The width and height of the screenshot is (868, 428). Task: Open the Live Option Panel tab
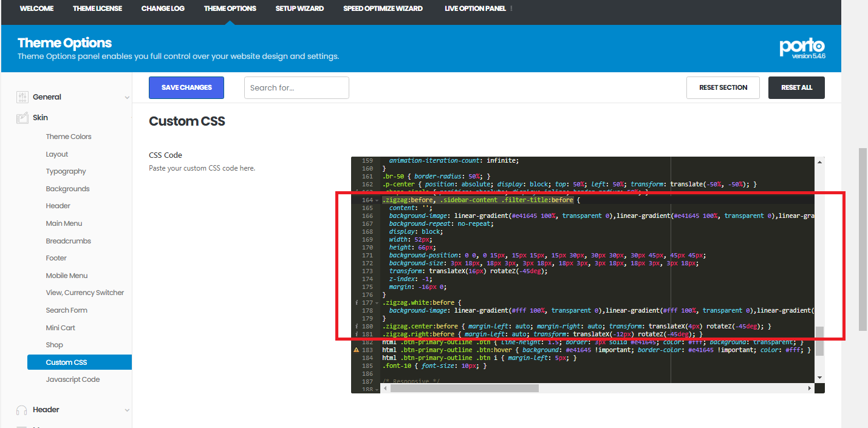point(476,8)
